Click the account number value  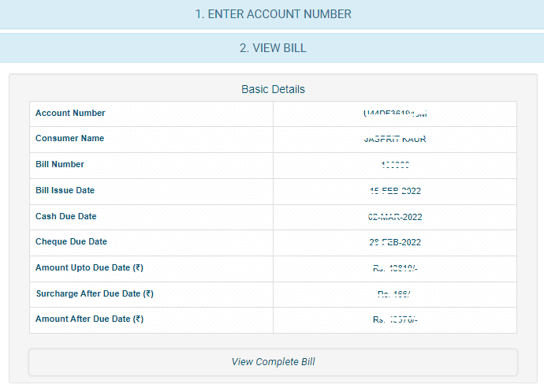click(x=395, y=114)
